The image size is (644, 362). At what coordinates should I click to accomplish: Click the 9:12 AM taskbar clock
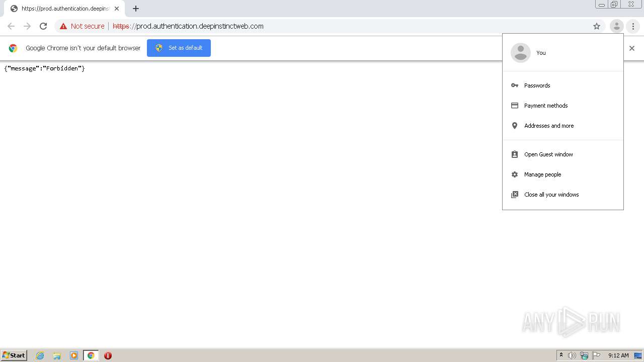coord(618,355)
